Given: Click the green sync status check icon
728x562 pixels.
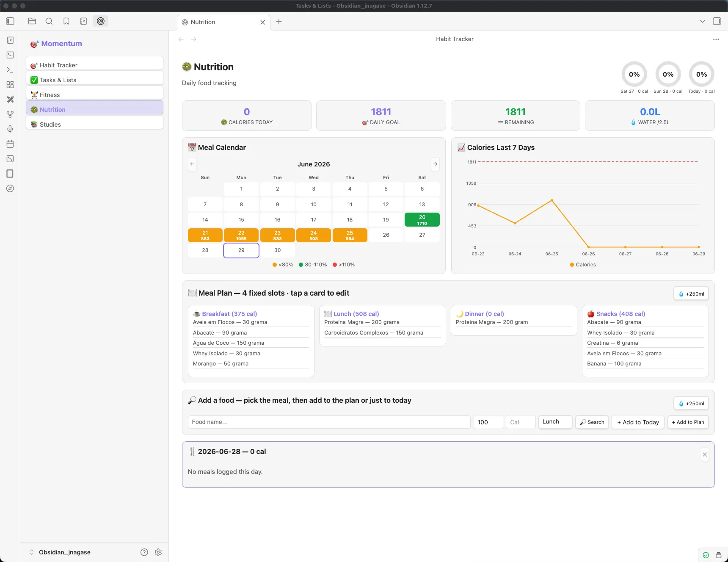Looking at the screenshot, I should pos(706,555).
